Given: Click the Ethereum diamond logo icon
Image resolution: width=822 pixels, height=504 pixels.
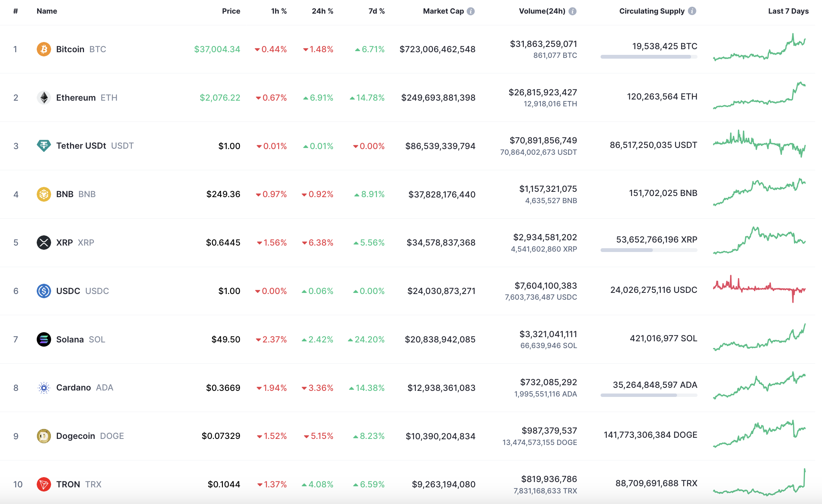Looking at the screenshot, I should point(44,98).
